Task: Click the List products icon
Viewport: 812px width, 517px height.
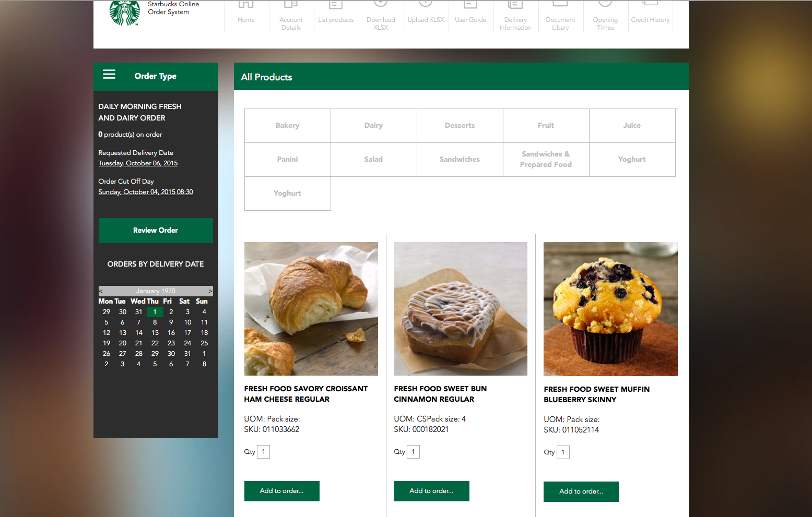Action: coord(336,16)
